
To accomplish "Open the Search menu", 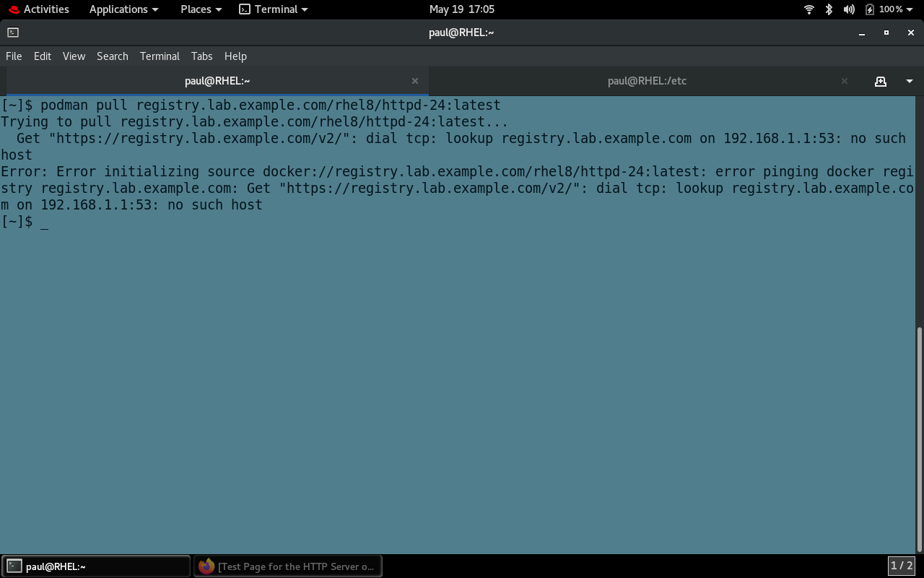I will pos(112,56).
